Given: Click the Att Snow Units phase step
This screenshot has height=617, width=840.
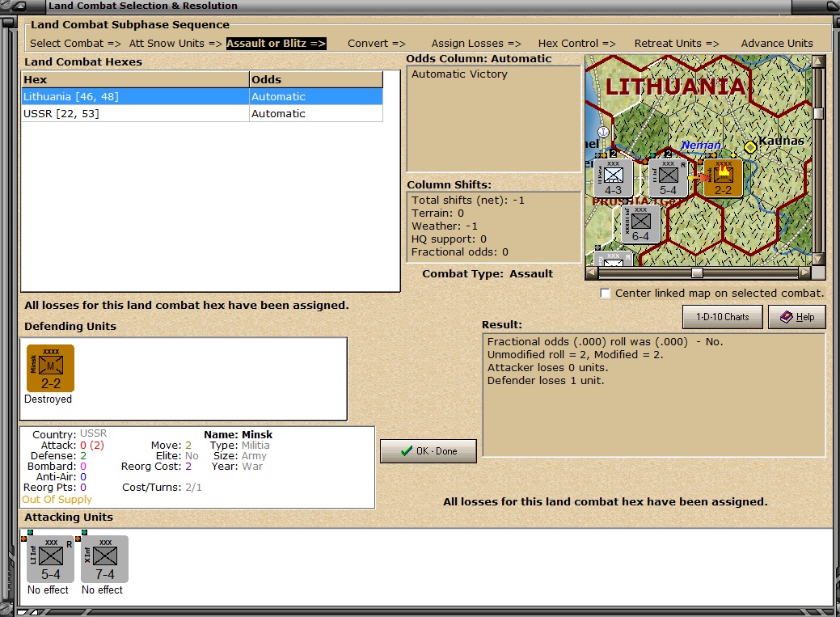Looking at the screenshot, I should coord(175,44).
